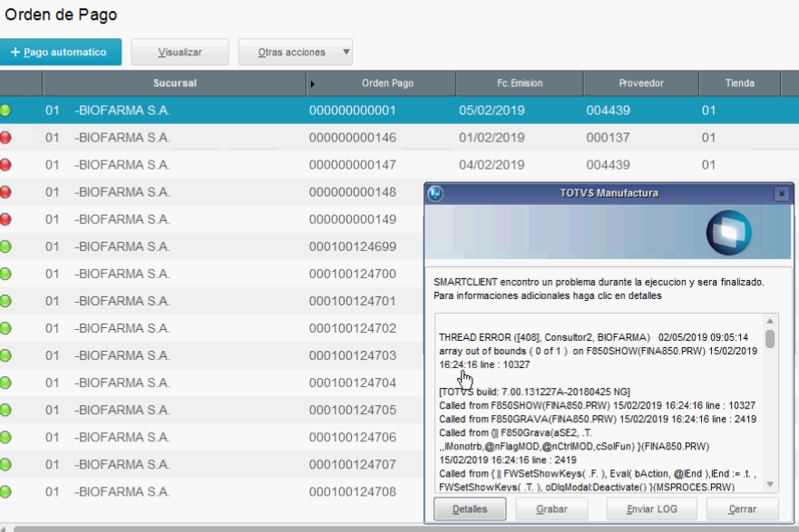
Task: Click green status icon of order 000100124705
Action: point(5,410)
